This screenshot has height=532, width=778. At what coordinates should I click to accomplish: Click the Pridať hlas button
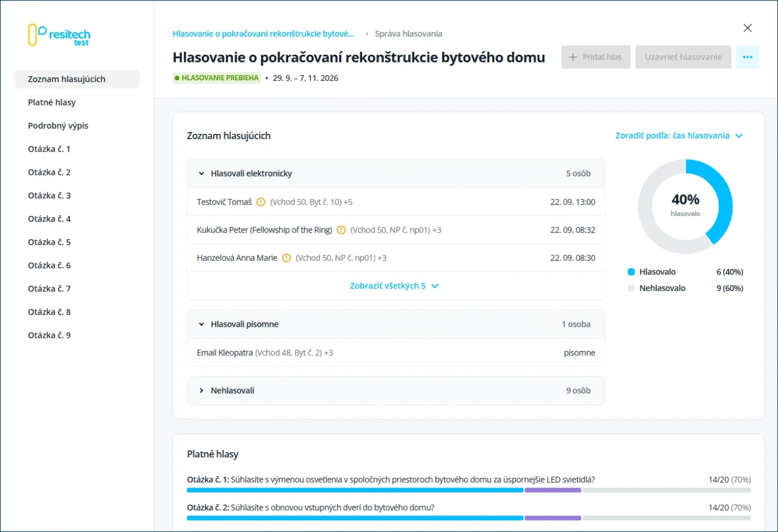click(x=596, y=57)
